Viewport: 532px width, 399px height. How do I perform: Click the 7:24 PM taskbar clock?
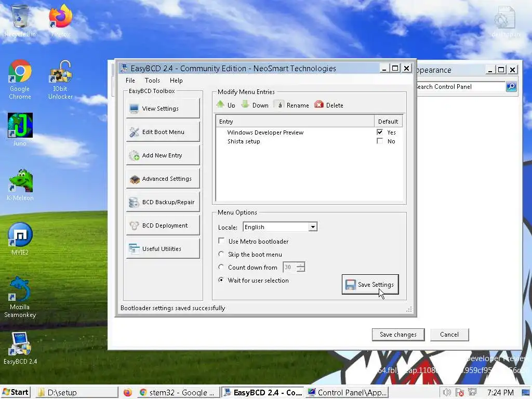click(500, 393)
